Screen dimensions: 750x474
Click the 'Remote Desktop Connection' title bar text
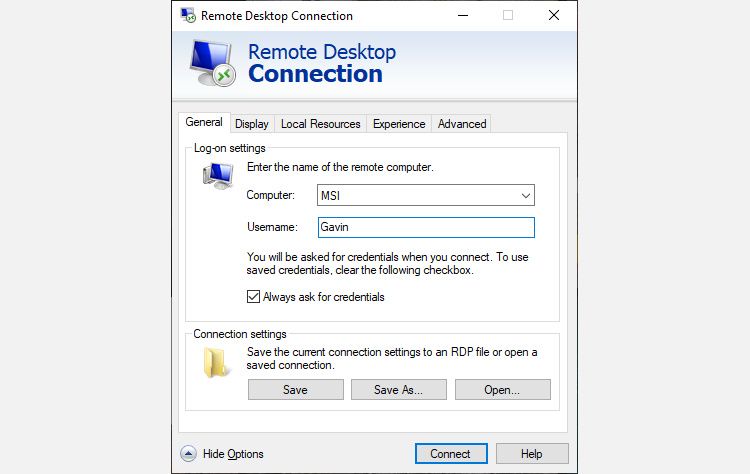click(276, 16)
